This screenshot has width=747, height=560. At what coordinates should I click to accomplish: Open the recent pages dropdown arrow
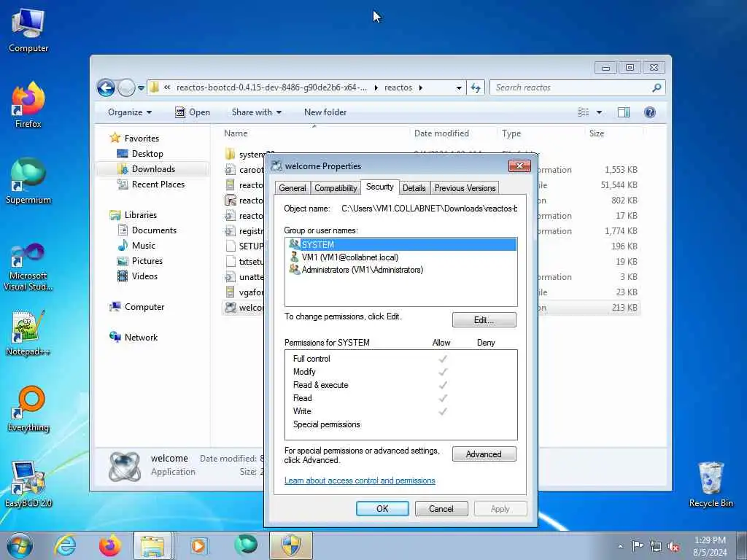[x=141, y=88]
